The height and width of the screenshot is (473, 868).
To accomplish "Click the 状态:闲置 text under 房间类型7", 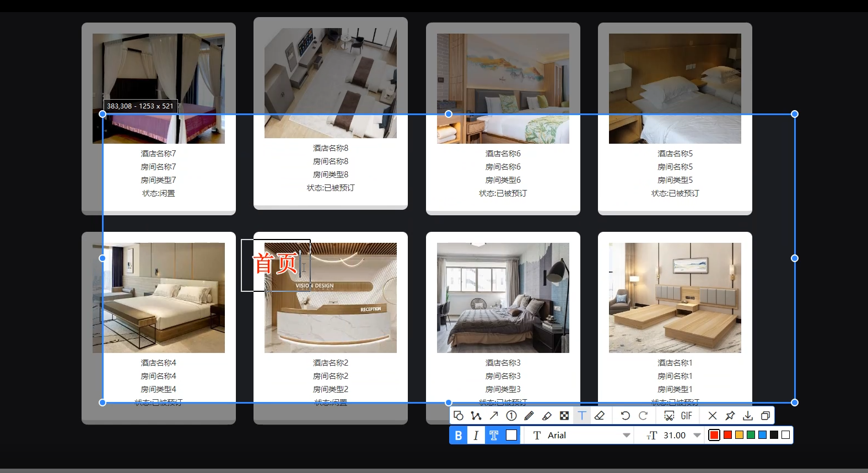I will tap(159, 193).
